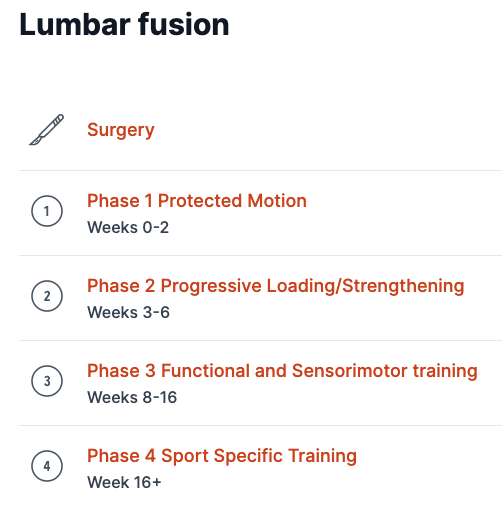Open Phase 1 Protected Motion

[197, 201]
